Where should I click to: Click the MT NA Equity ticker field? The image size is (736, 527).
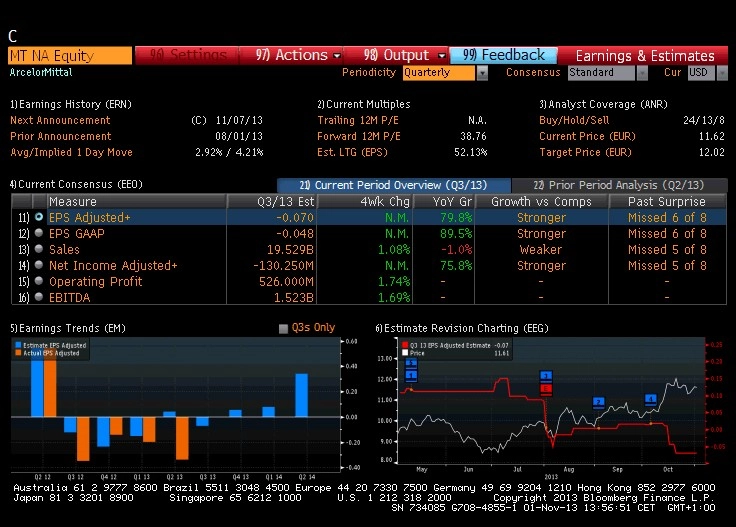pos(70,55)
